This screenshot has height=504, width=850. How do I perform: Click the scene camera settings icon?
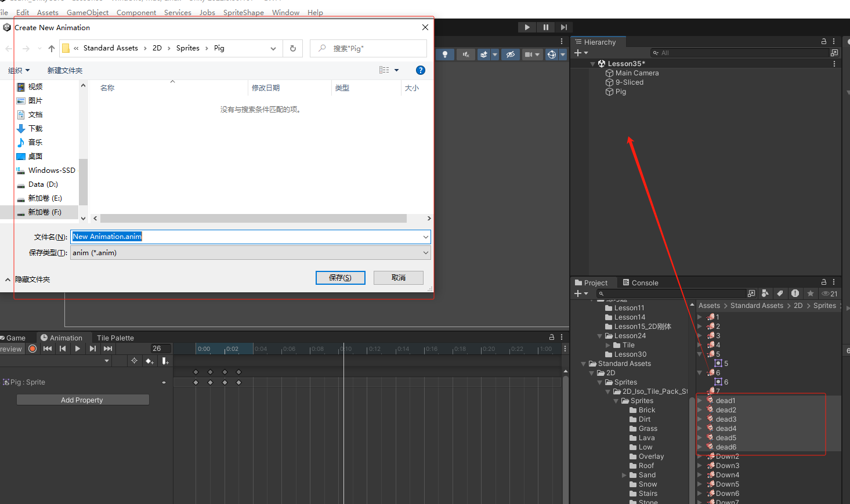pyautogui.click(x=528, y=55)
